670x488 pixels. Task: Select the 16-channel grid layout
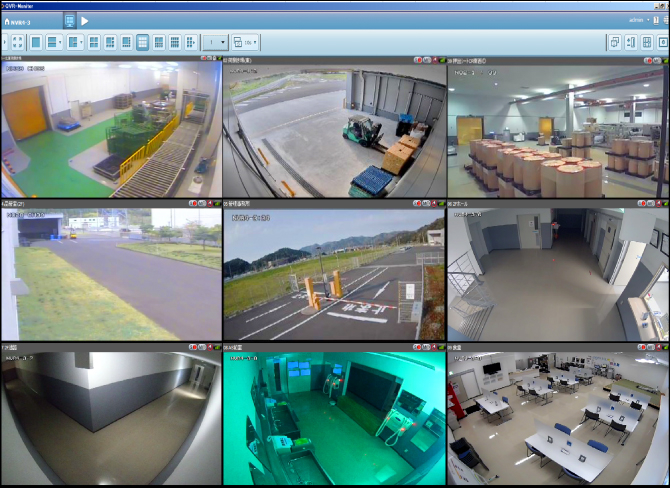[175, 43]
